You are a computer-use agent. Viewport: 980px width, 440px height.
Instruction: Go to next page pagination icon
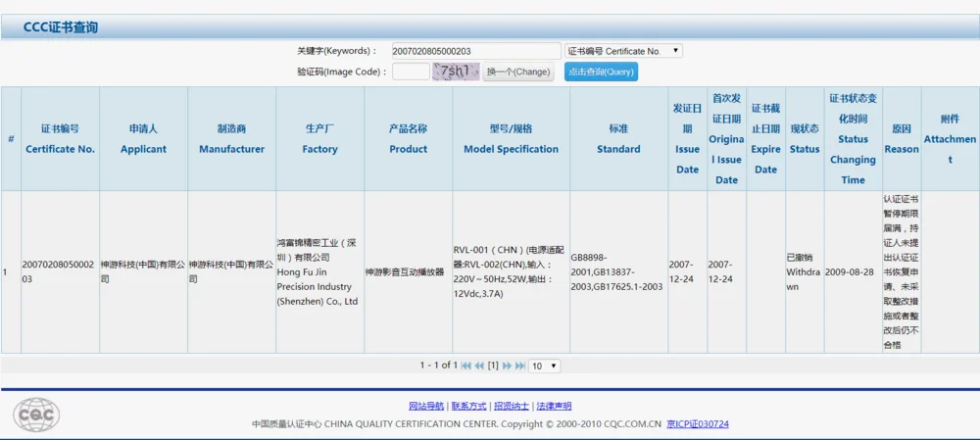(x=507, y=366)
